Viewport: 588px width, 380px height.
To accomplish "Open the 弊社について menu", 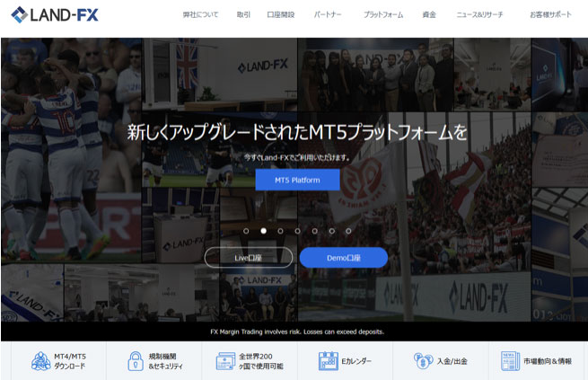I will point(200,14).
